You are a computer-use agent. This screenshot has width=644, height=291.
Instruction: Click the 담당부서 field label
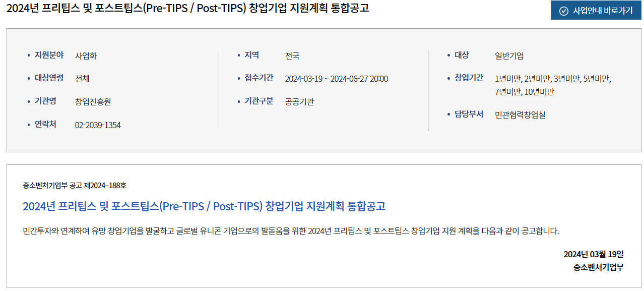tap(469, 114)
